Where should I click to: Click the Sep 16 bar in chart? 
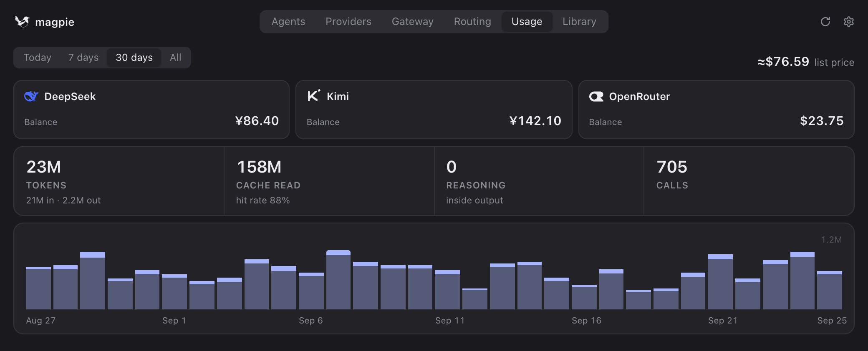[584, 297]
